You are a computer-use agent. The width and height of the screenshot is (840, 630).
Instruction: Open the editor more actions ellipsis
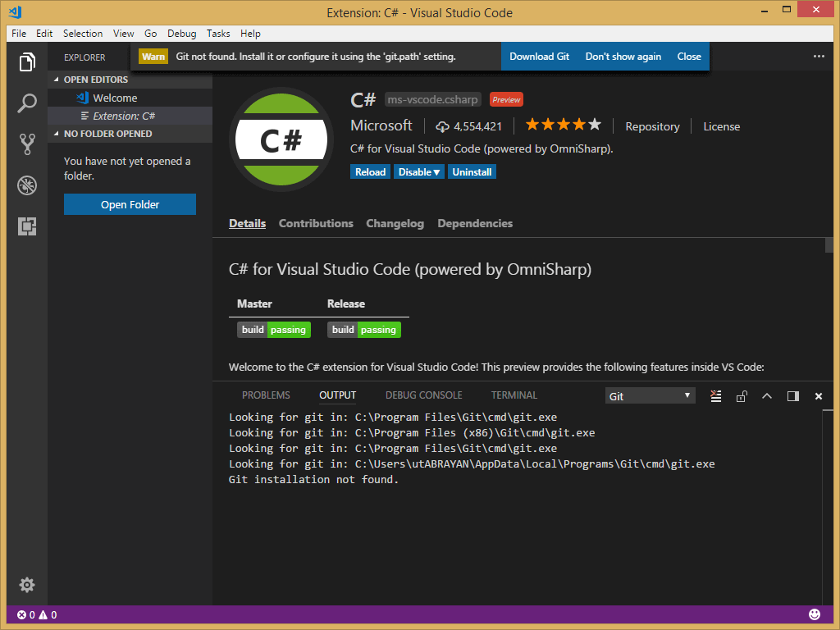pos(819,57)
